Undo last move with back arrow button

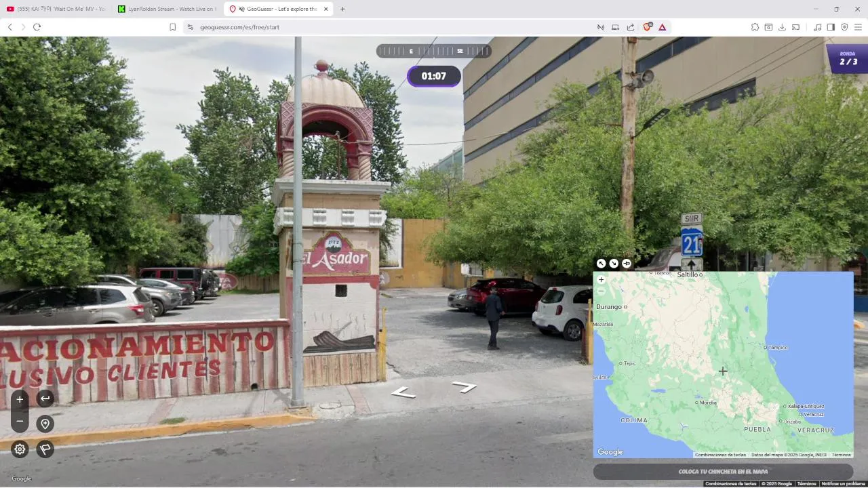click(45, 398)
